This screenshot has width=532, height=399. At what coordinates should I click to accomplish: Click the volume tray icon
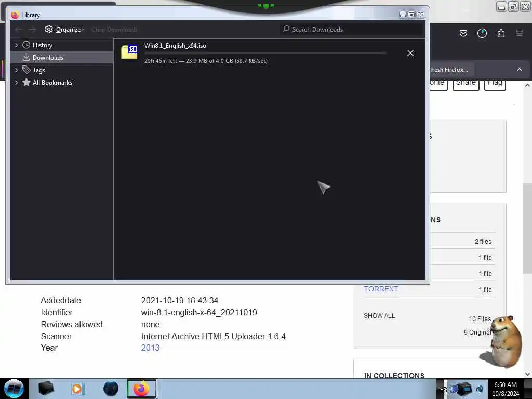click(x=480, y=389)
